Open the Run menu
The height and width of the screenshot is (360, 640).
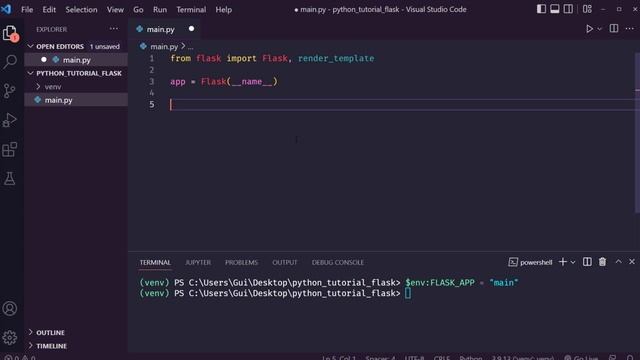coord(160,9)
